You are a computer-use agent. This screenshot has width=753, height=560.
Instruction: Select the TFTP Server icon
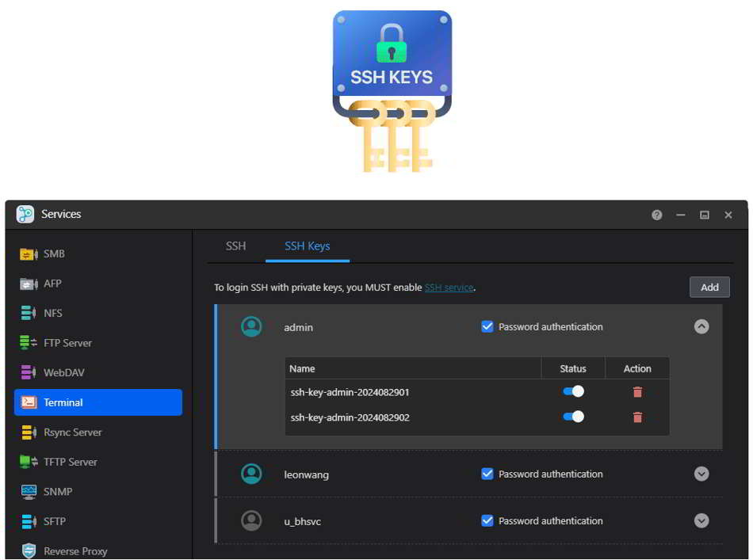29,462
